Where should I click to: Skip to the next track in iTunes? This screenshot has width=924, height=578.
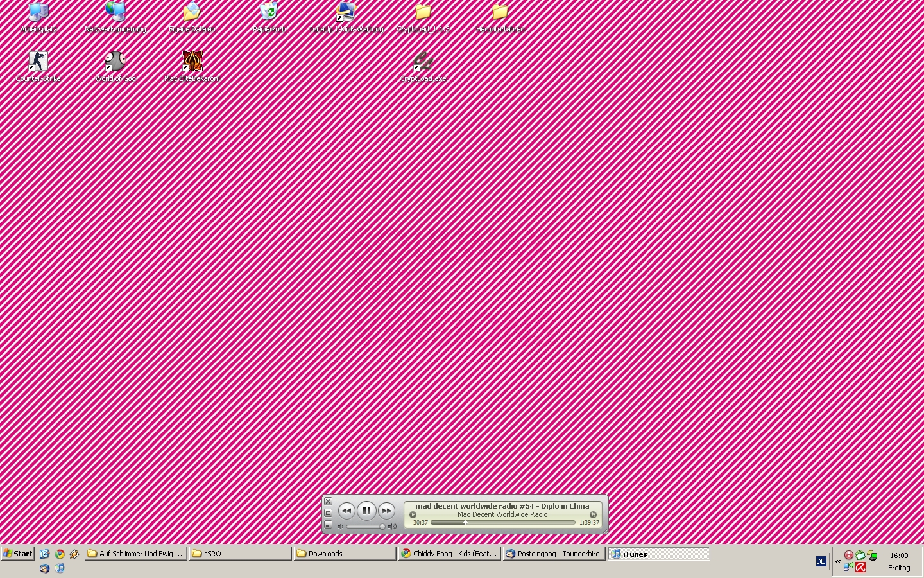[386, 511]
